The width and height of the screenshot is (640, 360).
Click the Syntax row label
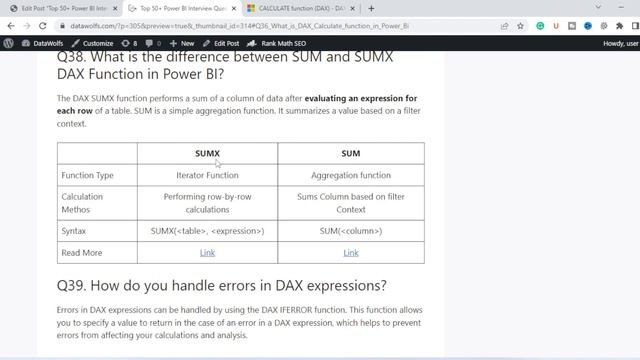(73, 231)
